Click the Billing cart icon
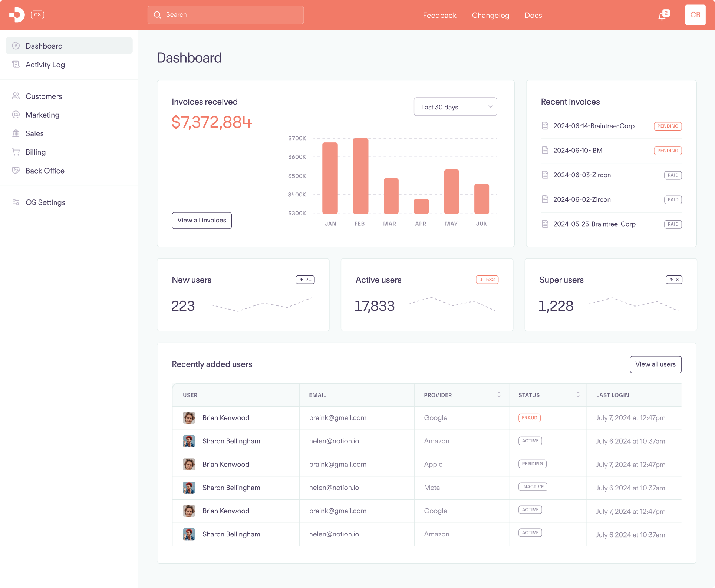 pos(16,152)
